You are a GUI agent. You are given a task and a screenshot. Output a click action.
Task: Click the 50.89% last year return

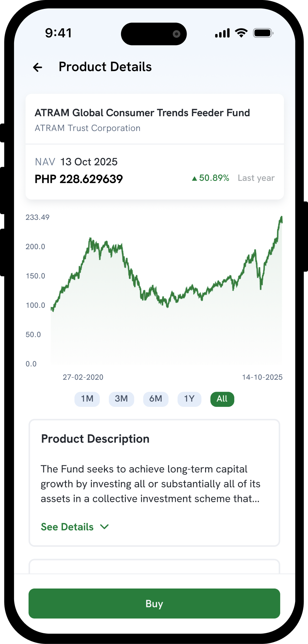pyautogui.click(x=214, y=178)
